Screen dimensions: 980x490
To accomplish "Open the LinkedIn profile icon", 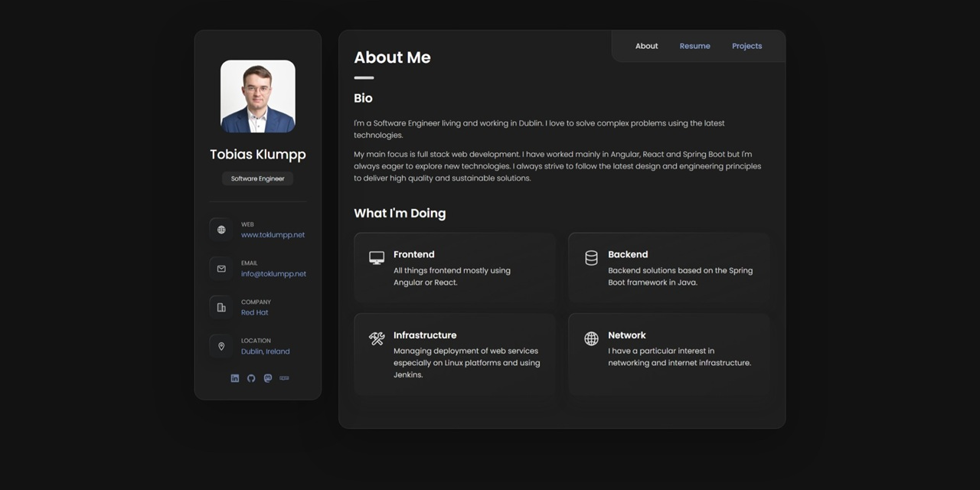I will pyautogui.click(x=235, y=377).
